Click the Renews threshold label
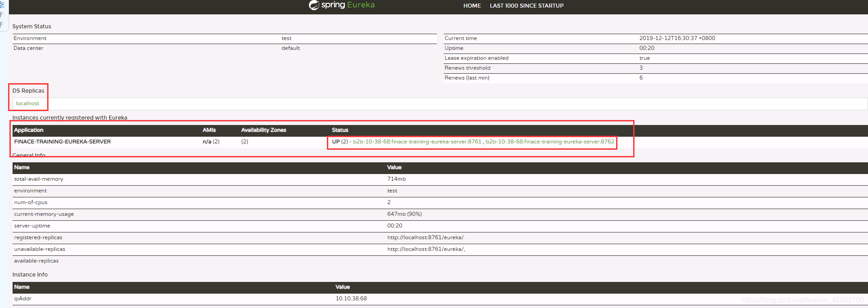Image resolution: width=868 pixels, height=308 pixels. (x=467, y=68)
